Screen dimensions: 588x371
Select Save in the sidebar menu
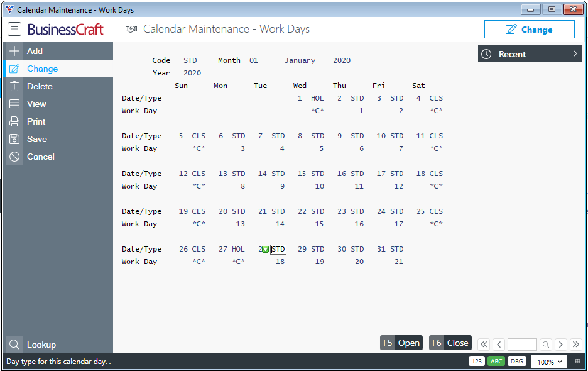pyautogui.click(x=58, y=139)
